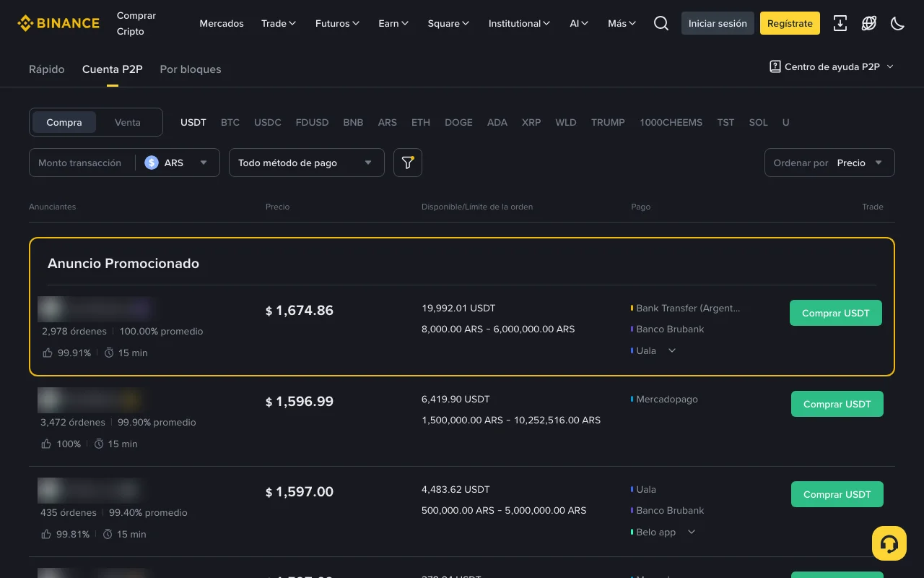The width and height of the screenshot is (924, 578).
Task: Open ARS fiat currency dropdown
Action: click(x=177, y=163)
